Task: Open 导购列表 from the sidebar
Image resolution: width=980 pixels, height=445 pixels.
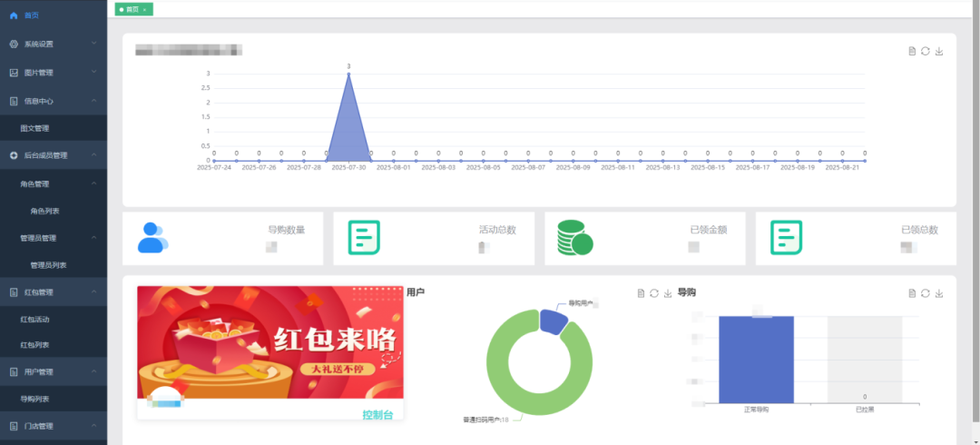Action: (x=34, y=399)
